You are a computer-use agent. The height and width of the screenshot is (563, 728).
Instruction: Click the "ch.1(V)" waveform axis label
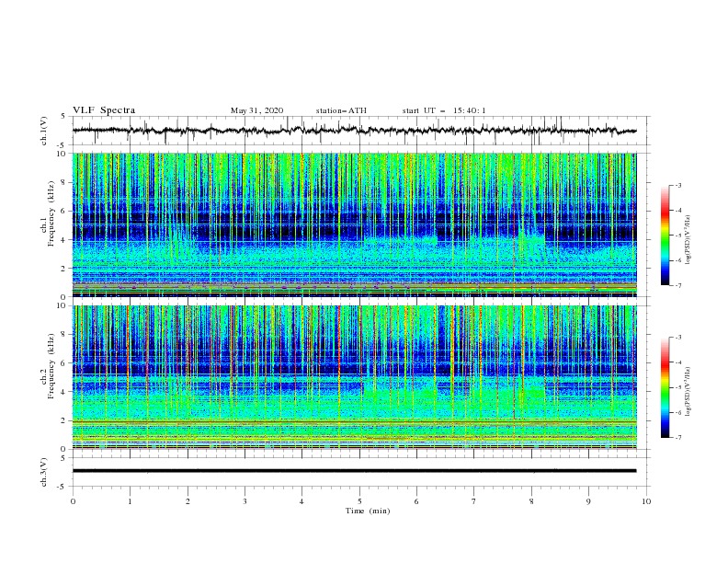click(x=44, y=131)
